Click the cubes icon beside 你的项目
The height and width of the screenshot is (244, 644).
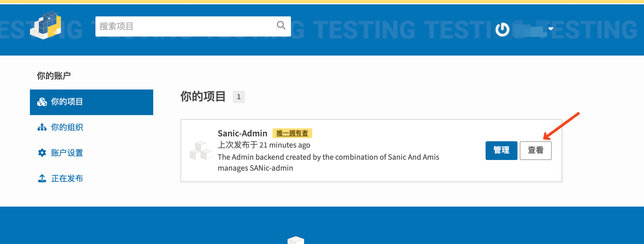point(42,102)
